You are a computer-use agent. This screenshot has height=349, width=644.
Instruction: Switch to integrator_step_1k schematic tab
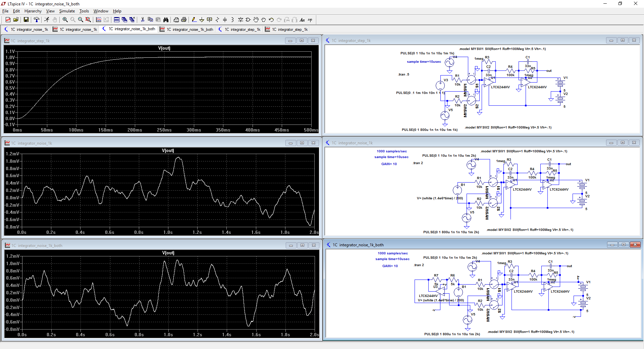pos(239,30)
